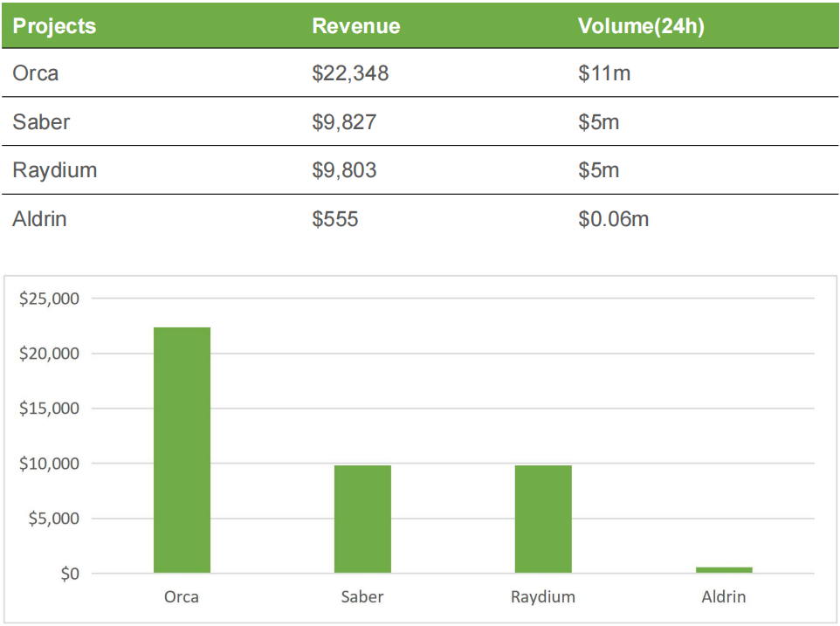Select the $9,803 revenue cell
Image resolution: width=840 pixels, height=626 pixels.
pyautogui.click(x=344, y=170)
